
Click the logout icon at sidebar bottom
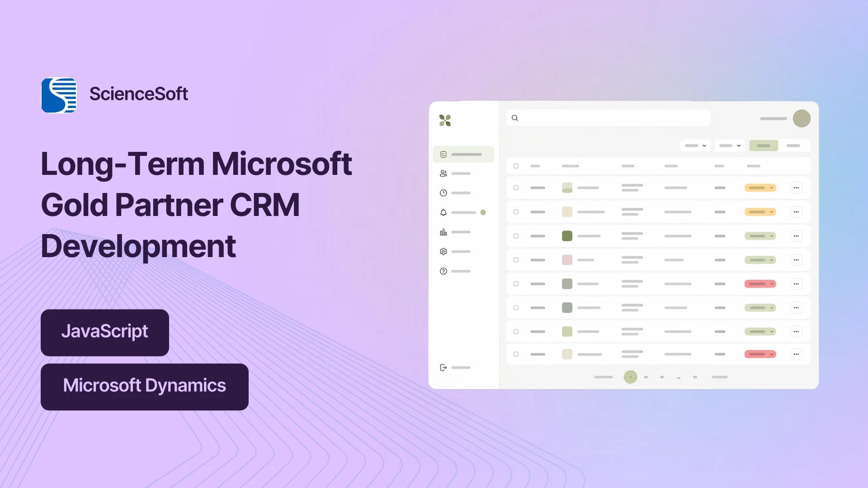[x=443, y=367]
